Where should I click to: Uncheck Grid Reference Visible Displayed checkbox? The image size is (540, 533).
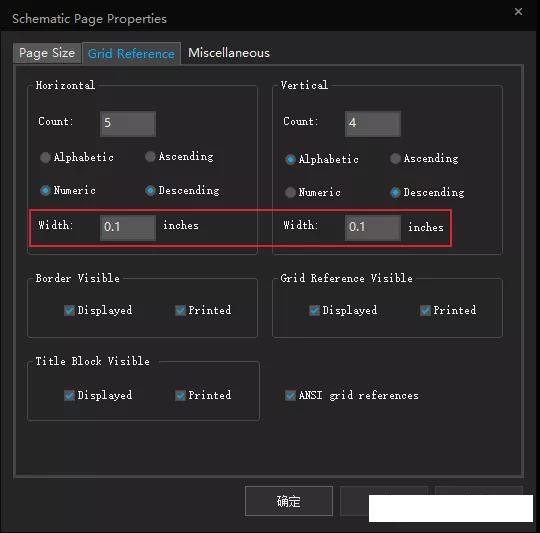[x=314, y=310]
